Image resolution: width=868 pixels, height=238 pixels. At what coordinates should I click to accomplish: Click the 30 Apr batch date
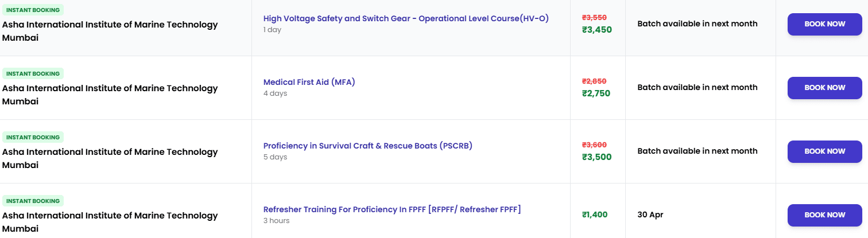(650, 214)
